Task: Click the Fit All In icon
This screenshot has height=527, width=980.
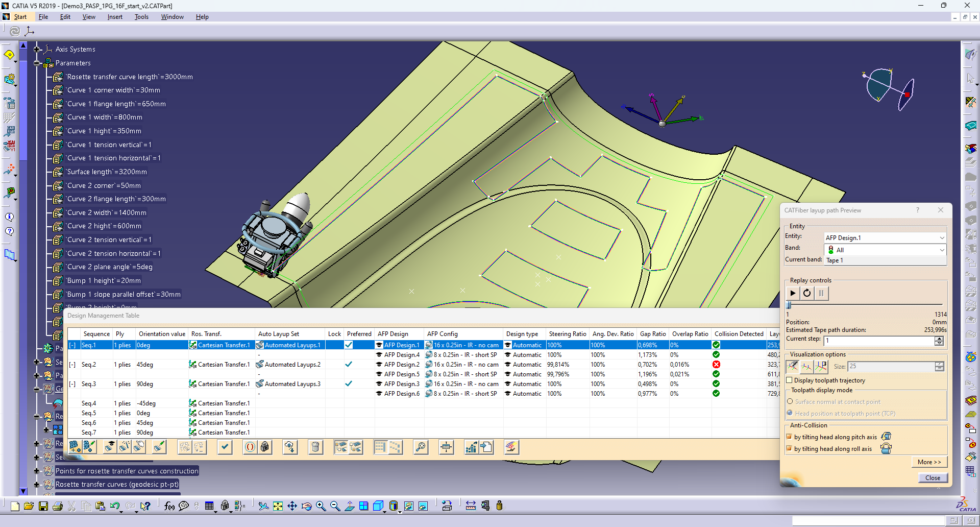Action: 278,506
